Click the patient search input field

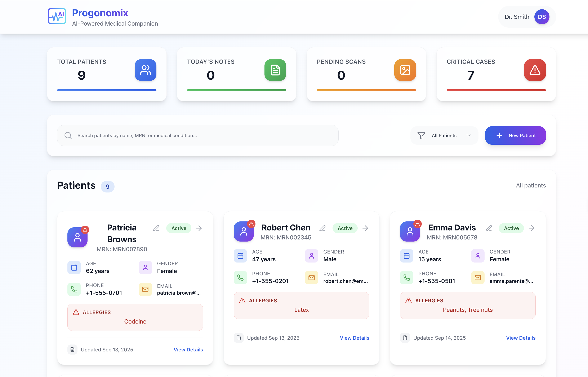[x=197, y=135]
